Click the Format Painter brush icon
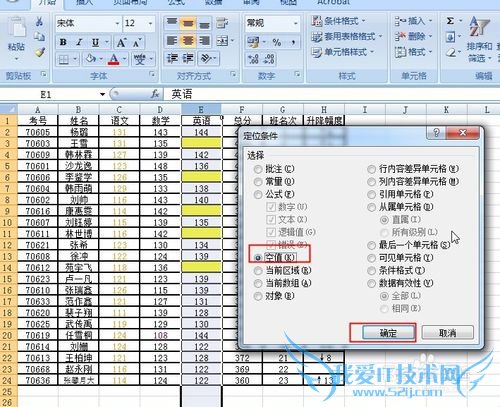 (40, 52)
